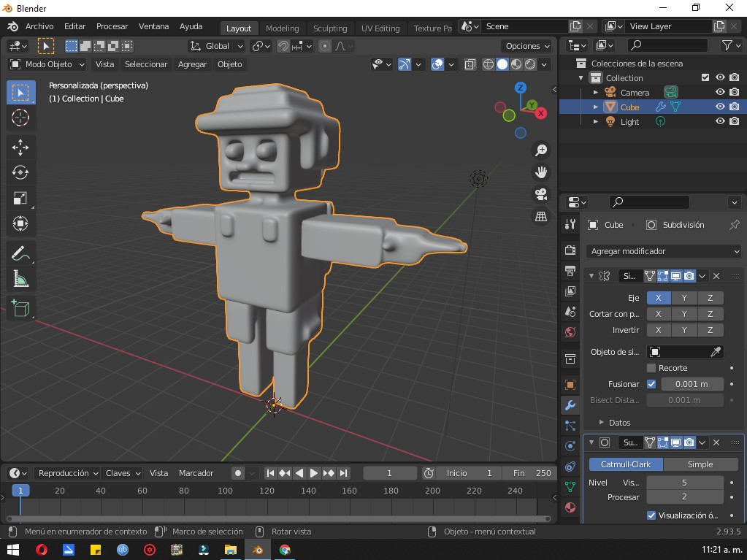Screen dimensions: 747x560
Task: Switch to orthographic grid view icon
Action: (541, 216)
